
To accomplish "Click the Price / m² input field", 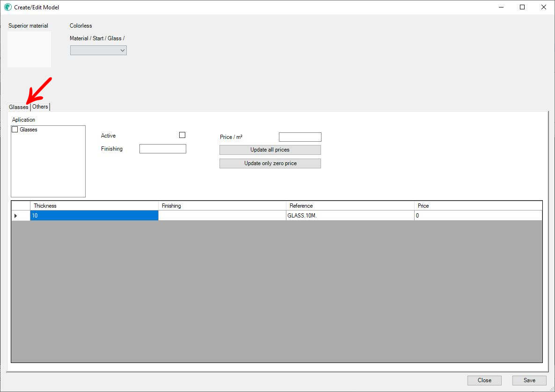I will (x=300, y=137).
